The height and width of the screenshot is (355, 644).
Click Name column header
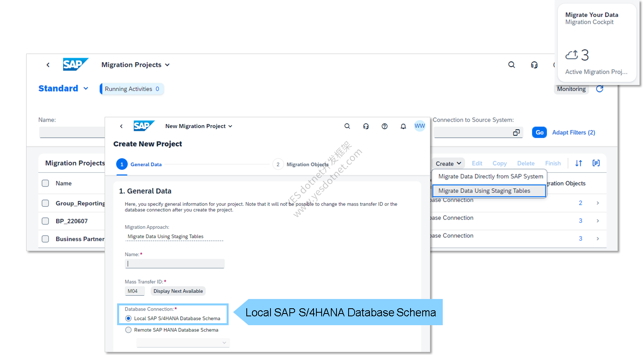(64, 183)
